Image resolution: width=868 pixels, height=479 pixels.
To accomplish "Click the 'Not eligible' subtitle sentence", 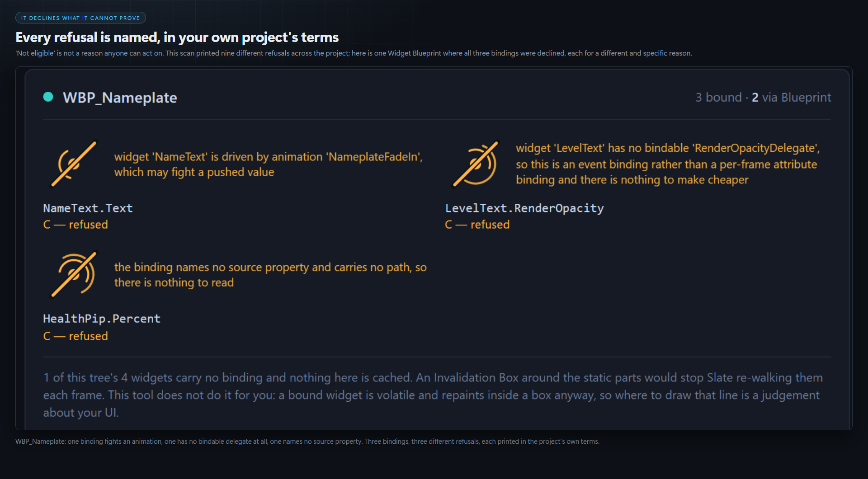I will [354, 53].
